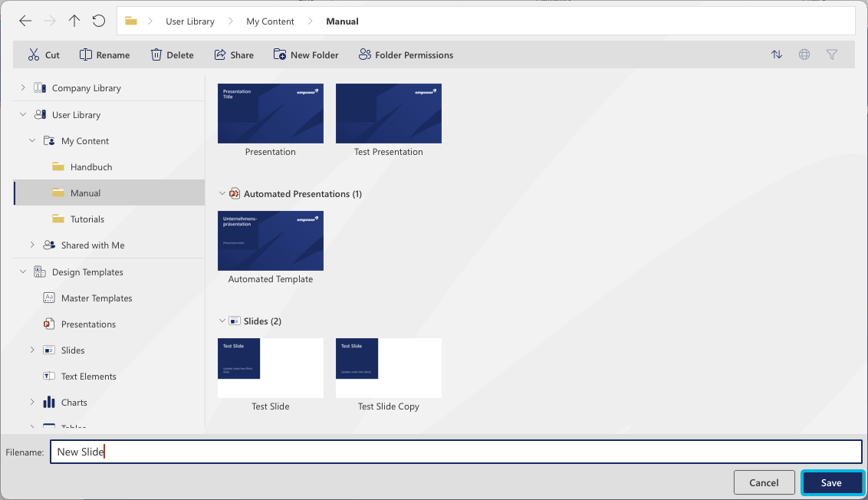Go back with the left arrow
The height and width of the screenshot is (500, 868).
(x=25, y=21)
